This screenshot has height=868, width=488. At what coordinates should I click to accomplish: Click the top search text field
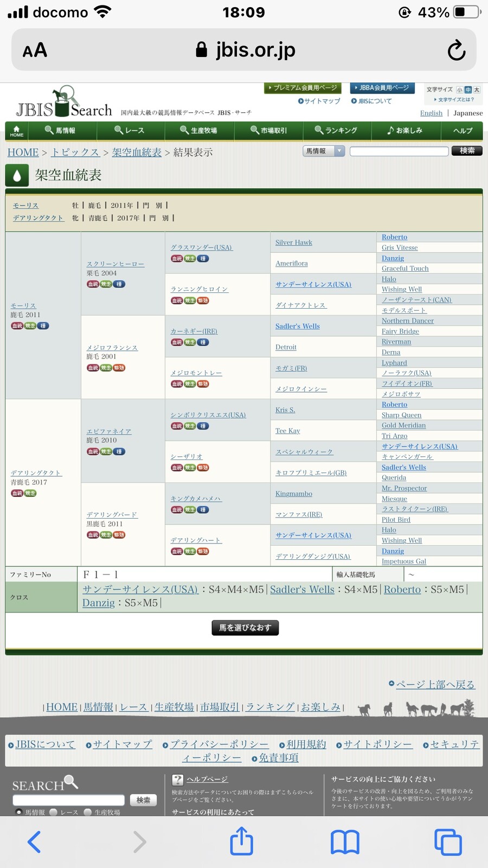click(x=399, y=151)
